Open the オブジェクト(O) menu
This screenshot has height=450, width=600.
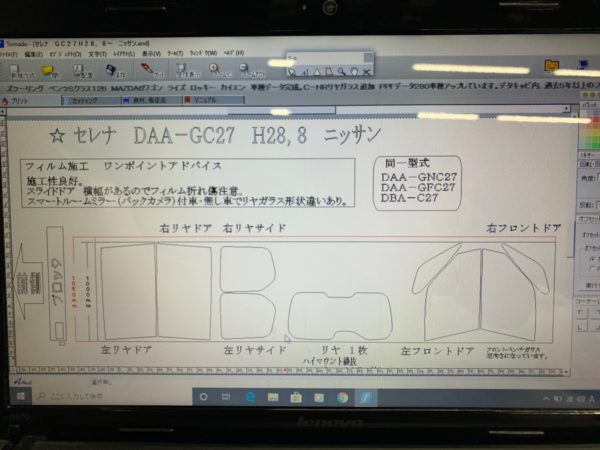tap(65, 54)
